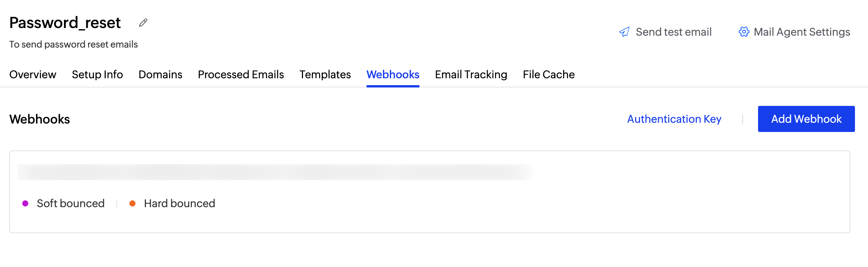This screenshot has width=868, height=267.
Task: Click the orange Hard bounced dot
Action: pos(133,203)
